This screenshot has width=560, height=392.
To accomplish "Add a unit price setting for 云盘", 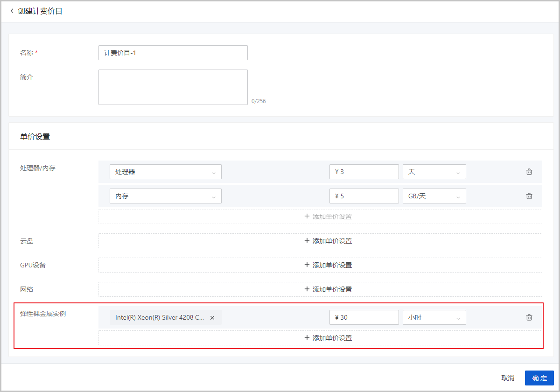I will pos(320,241).
